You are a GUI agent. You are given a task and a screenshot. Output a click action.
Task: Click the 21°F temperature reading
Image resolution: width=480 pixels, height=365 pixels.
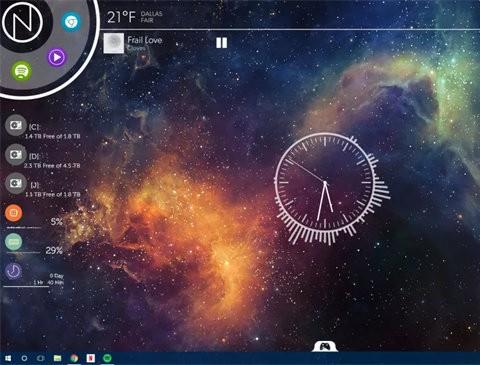click(x=121, y=17)
